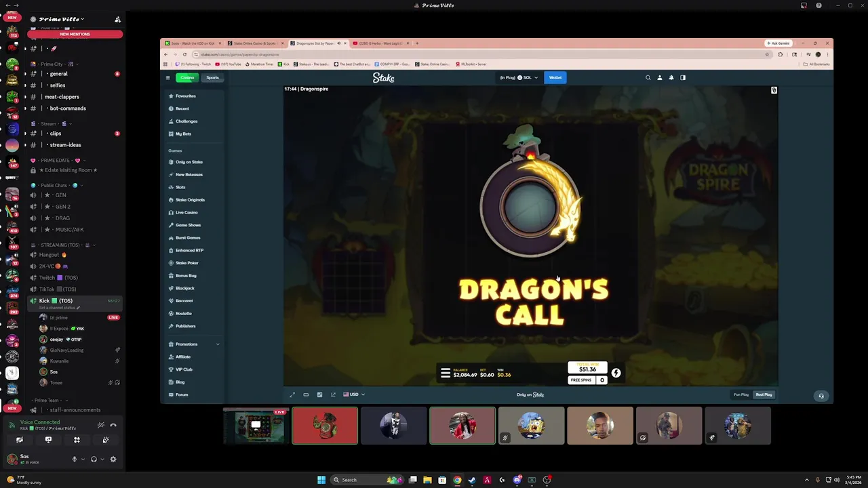Bookmark this page with the star icon
Viewport: 868px width, 488px height.
pos(767,54)
